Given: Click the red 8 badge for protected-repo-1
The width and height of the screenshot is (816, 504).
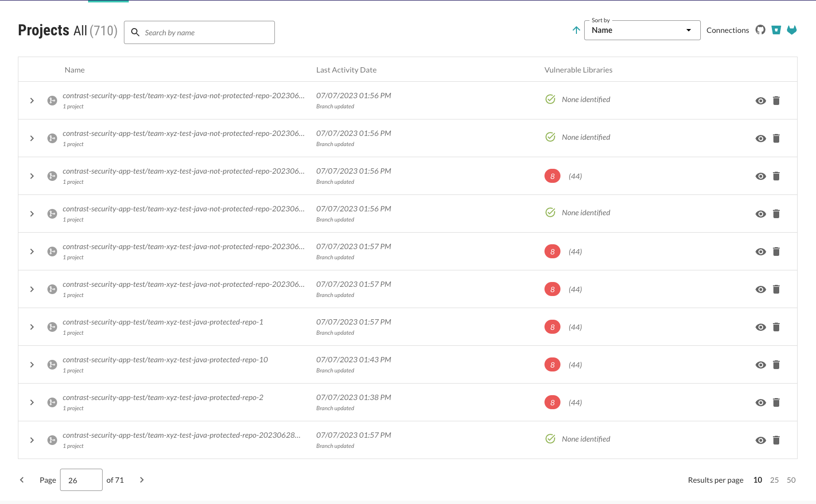Looking at the screenshot, I should [x=552, y=327].
